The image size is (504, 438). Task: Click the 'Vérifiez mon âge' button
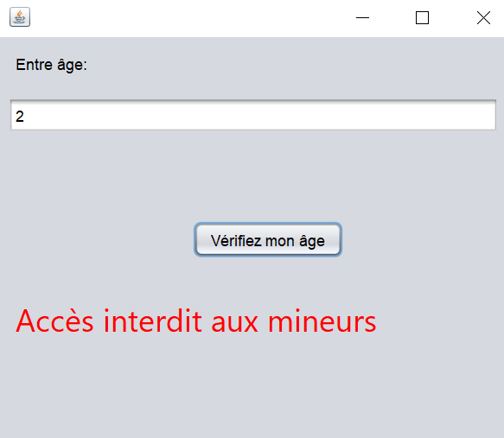268,240
